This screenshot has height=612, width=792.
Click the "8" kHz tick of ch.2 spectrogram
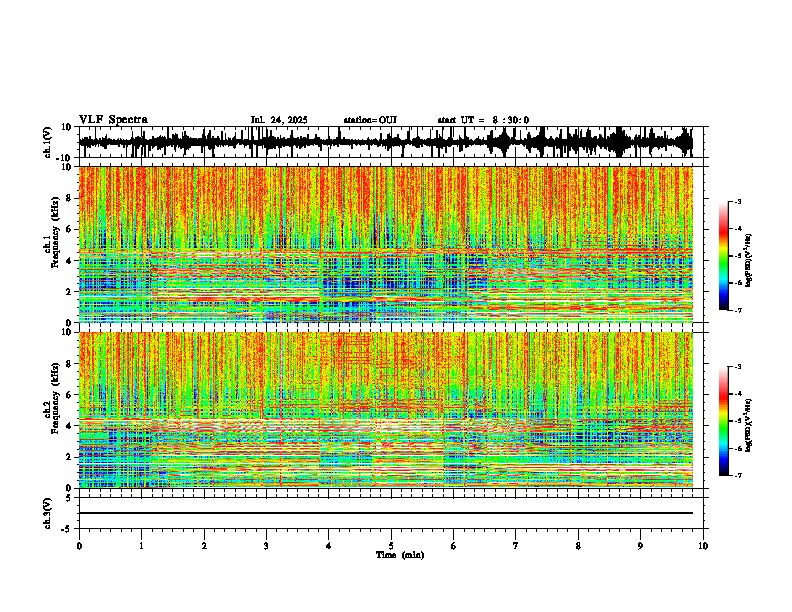[70, 364]
